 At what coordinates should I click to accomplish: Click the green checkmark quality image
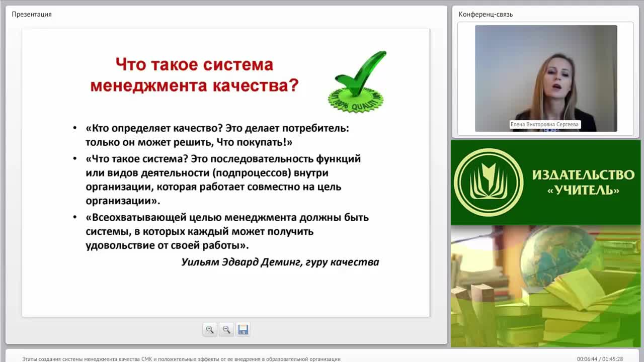pyautogui.click(x=358, y=81)
